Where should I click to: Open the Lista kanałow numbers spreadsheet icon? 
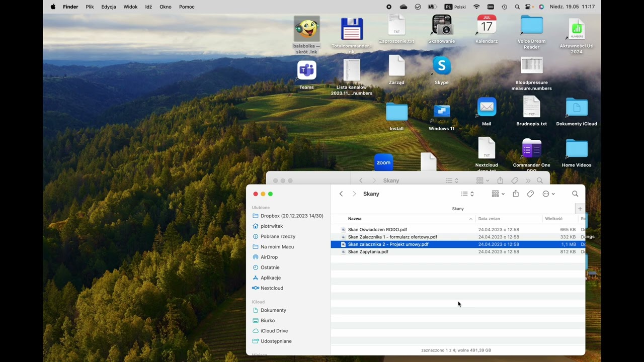click(352, 70)
